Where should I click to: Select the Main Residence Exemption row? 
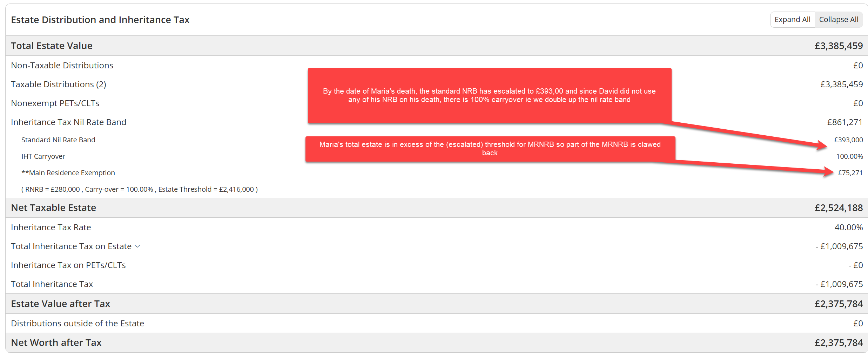(x=437, y=173)
